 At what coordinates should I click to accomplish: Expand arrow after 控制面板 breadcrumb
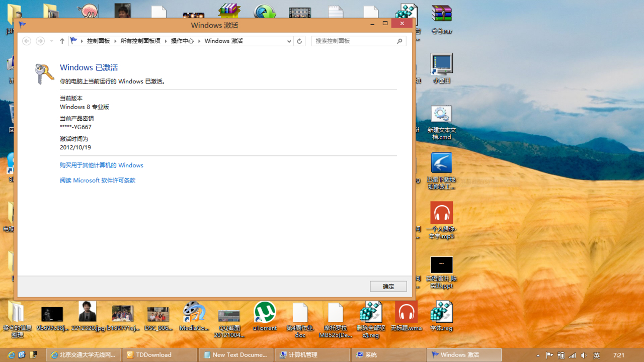click(x=115, y=41)
